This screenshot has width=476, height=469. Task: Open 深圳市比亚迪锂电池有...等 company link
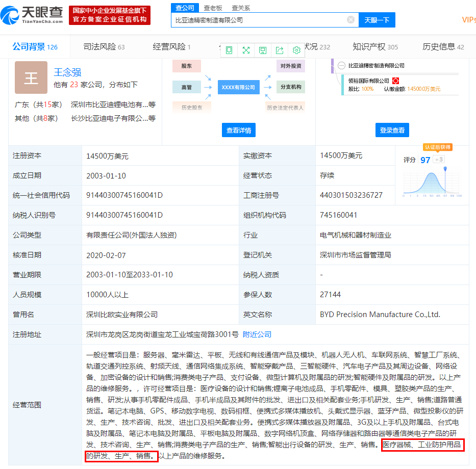[113, 105]
